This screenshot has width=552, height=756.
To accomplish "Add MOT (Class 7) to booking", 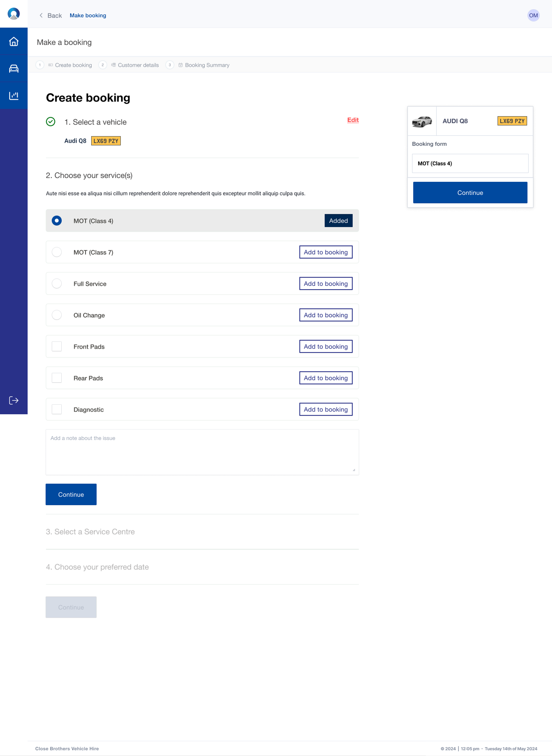I will 326,252.
